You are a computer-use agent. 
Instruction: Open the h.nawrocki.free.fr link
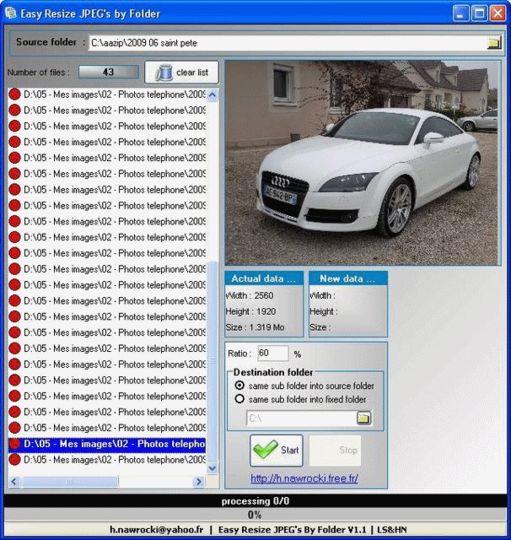(x=304, y=478)
